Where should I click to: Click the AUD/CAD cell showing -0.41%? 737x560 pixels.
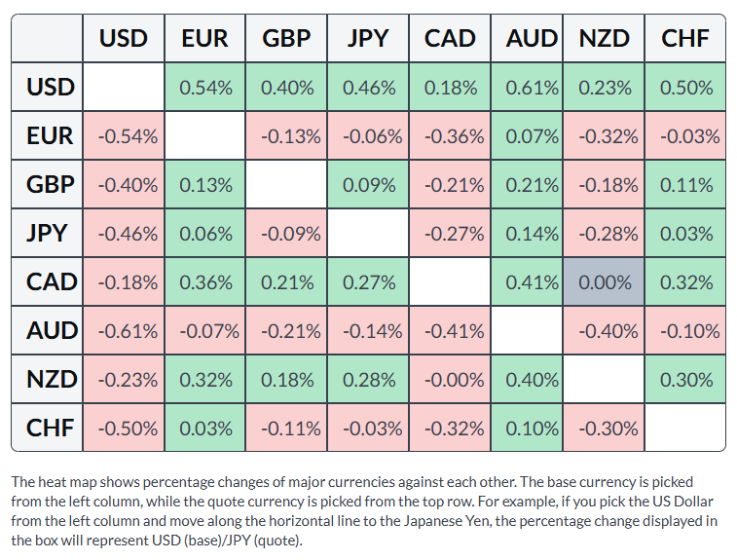point(451,331)
